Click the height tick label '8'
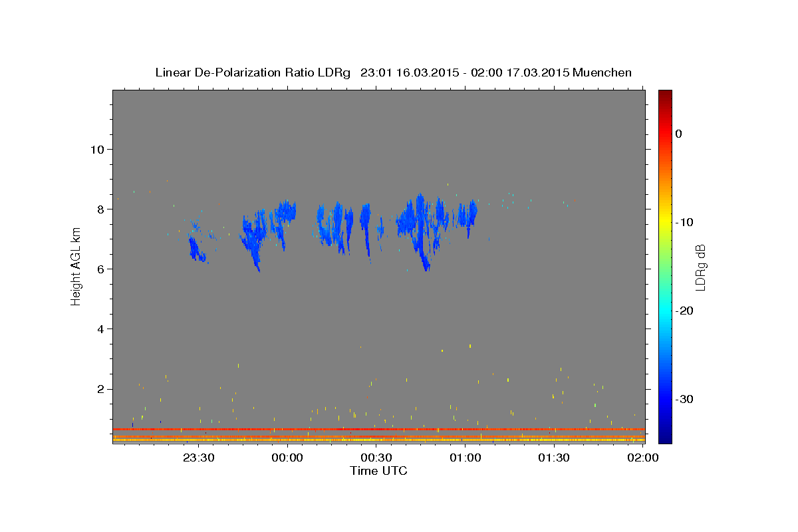798x532 pixels. click(x=100, y=209)
